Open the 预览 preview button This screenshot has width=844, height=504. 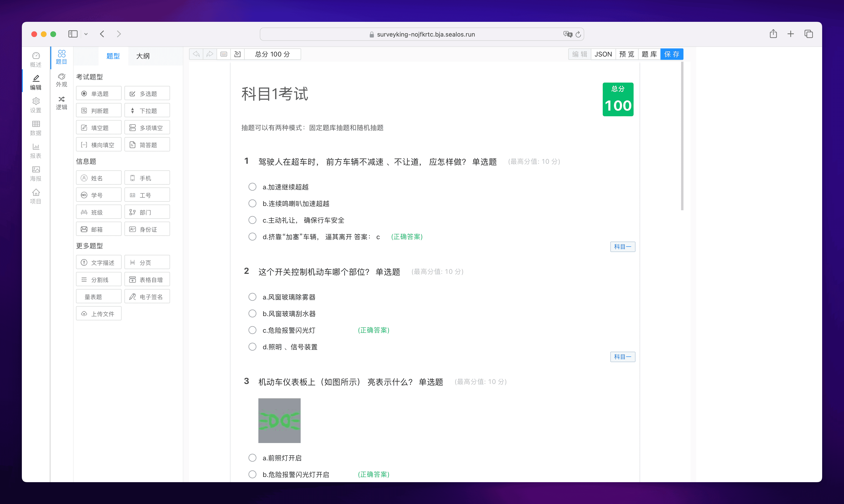coord(626,54)
